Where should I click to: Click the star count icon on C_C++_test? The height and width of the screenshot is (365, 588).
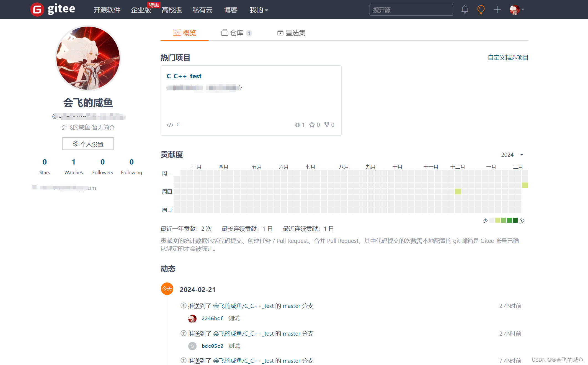click(312, 125)
